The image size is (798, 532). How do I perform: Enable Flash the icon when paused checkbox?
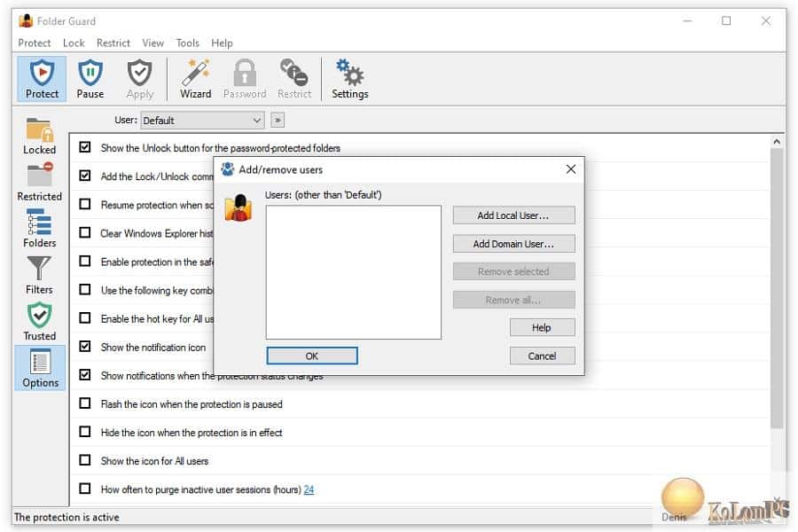click(x=85, y=403)
